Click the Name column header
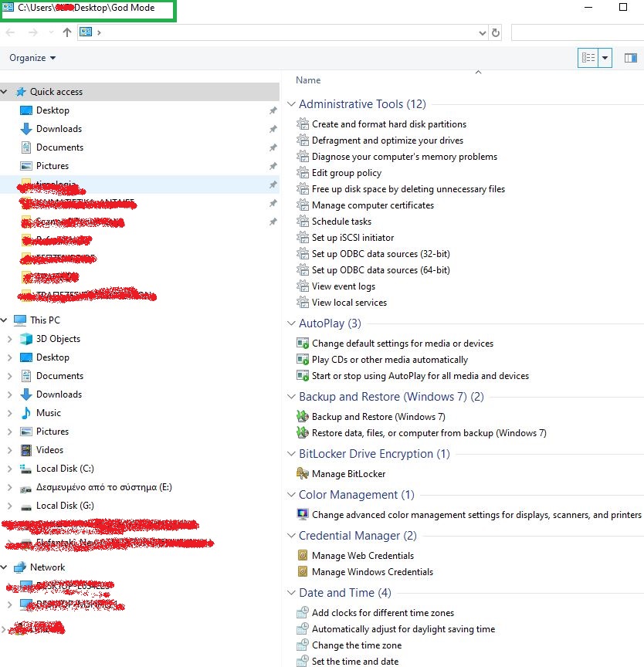The image size is (644, 667). [x=308, y=80]
